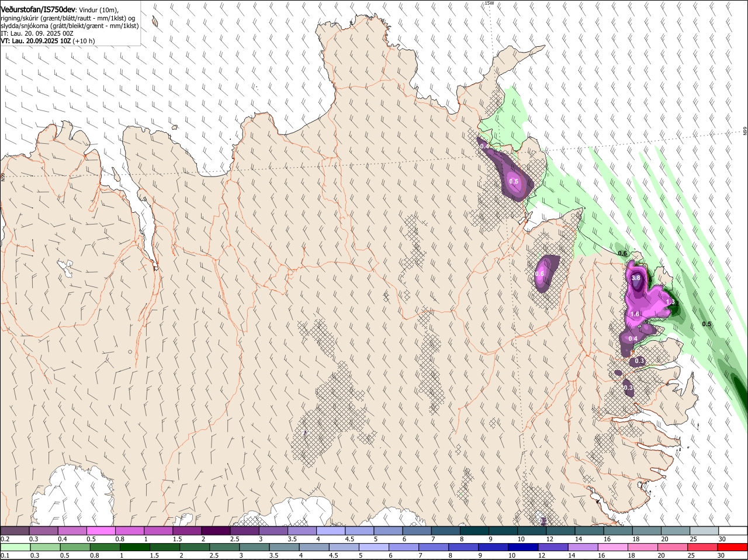Select lower legend swatch between 0.1 and 0.3
748x560 pixels.
point(15,547)
